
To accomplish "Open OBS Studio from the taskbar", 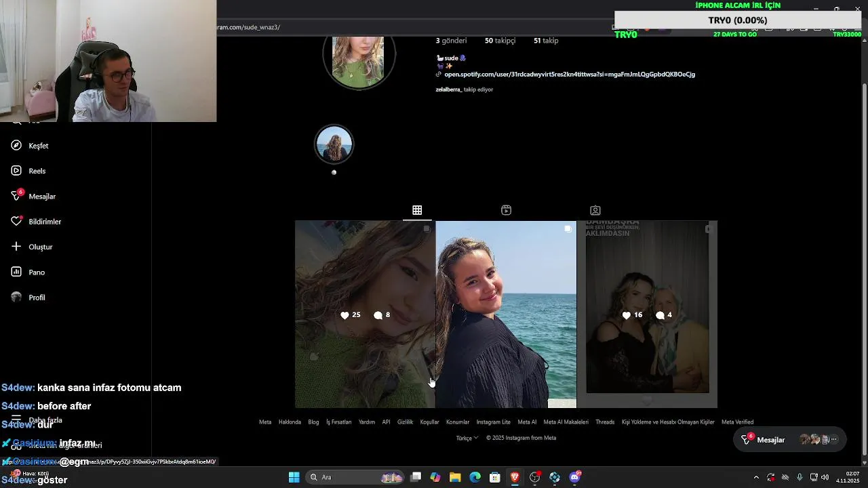I will (535, 477).
